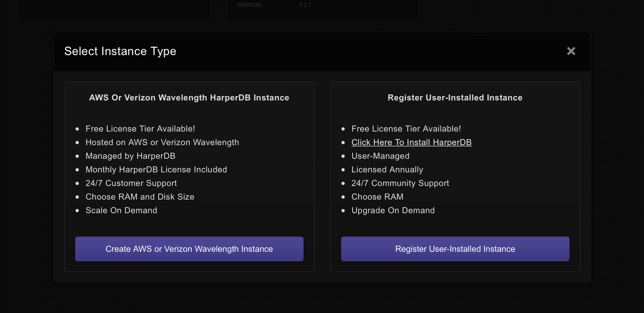Open the Click Here To Install HarperDB link
Image resolution: width=644 pixels, height=313 pixels.
(411, 142)
